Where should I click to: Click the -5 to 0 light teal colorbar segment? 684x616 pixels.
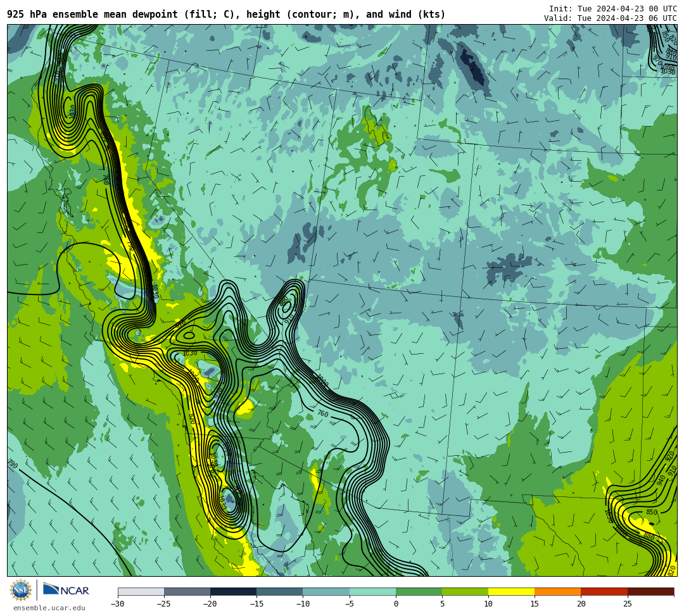372,591
